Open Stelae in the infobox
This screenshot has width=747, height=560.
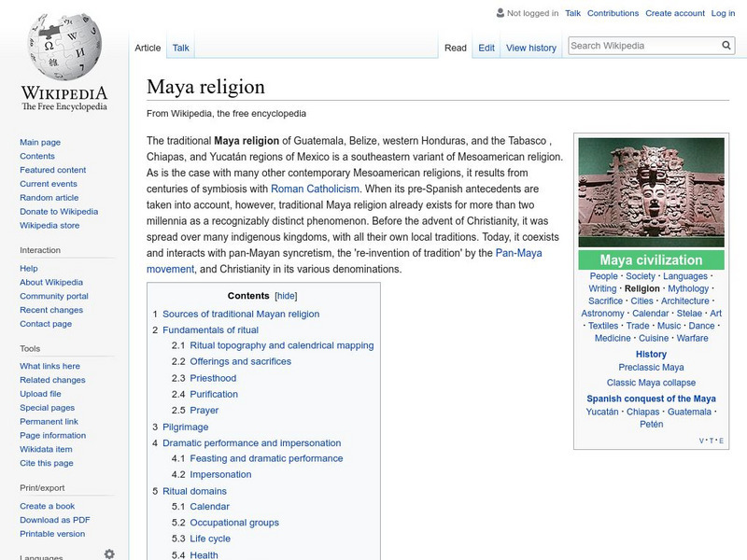[689, 314]
